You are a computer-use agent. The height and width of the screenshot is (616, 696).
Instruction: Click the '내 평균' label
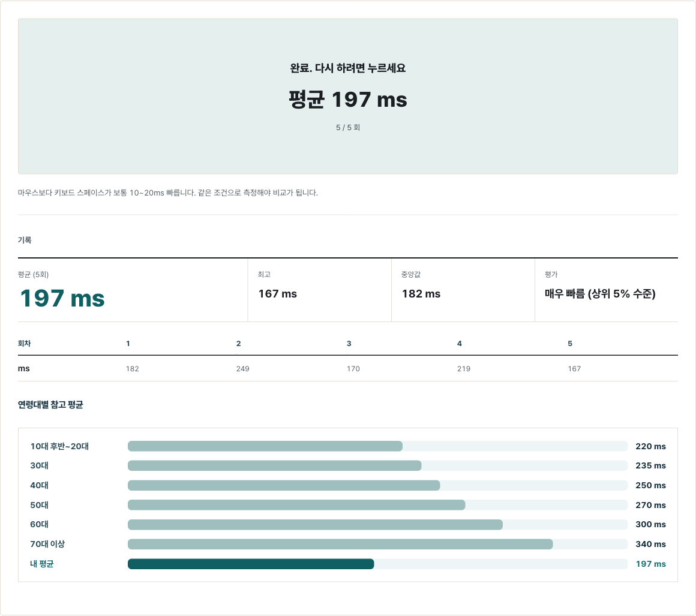[x=42, y=564]
